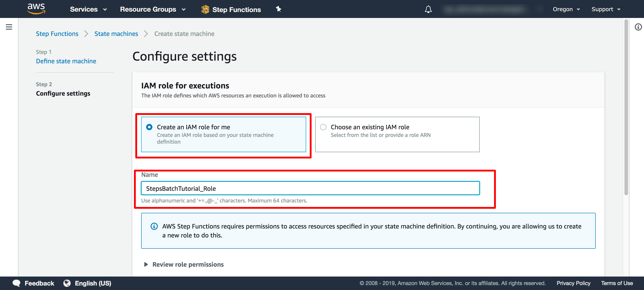This screenshot has width=644, height=290.
Task: Click the Step Functions shortcut icon
Action: (205, 9)
